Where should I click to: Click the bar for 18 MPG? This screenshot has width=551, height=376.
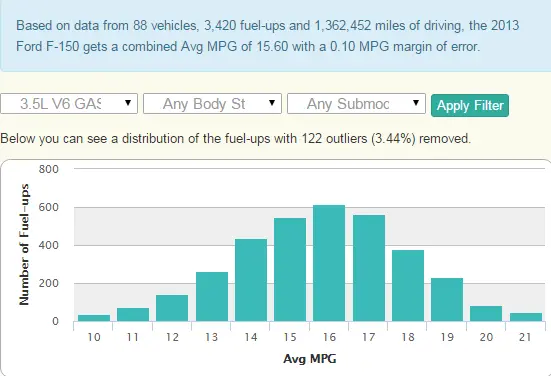pos(408,286)
